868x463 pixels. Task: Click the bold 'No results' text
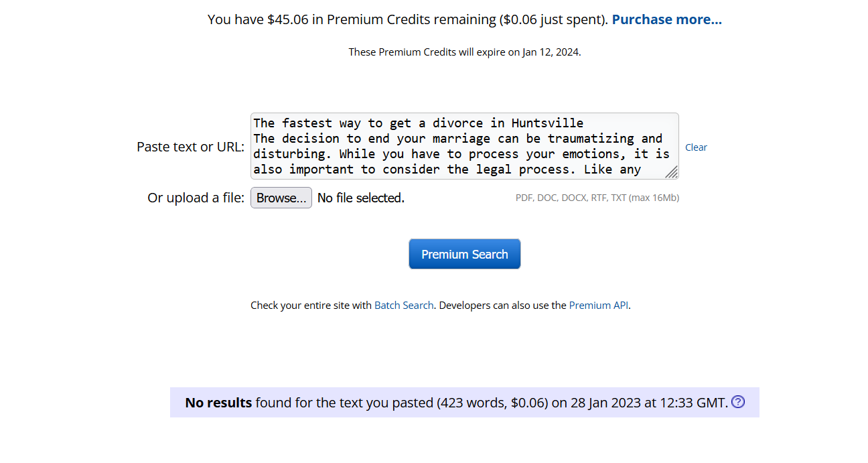click(x=218, y=403)
